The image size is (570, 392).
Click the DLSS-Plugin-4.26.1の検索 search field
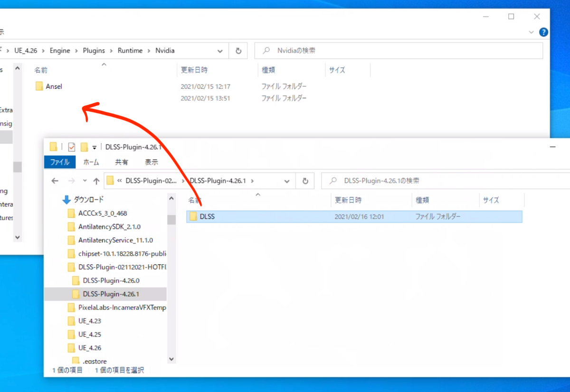446,181
